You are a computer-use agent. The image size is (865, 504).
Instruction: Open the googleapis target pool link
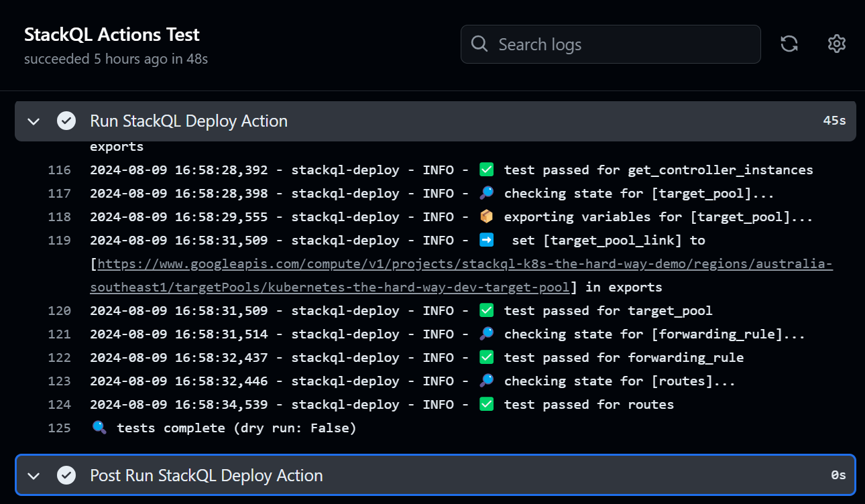[x=402, y=263]
